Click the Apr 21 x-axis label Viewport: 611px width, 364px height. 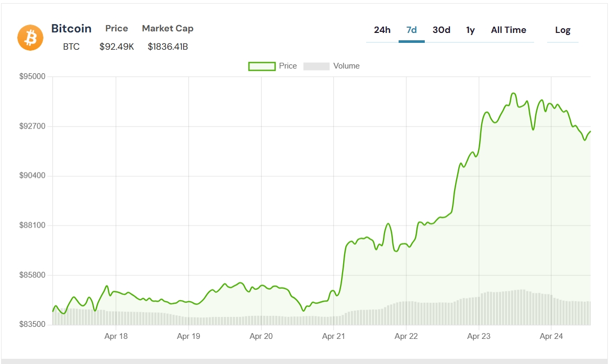pos(334,336)
